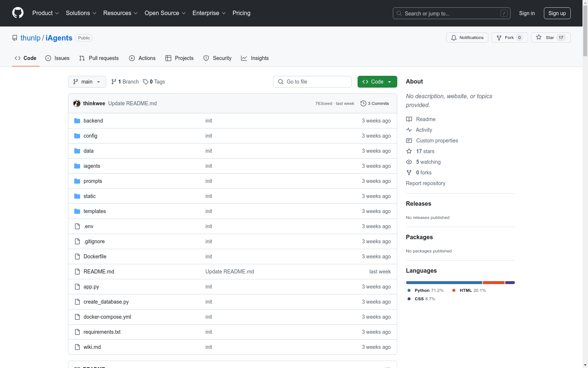
Task: Click the Go to file input
Action: (x=312, y=82)
